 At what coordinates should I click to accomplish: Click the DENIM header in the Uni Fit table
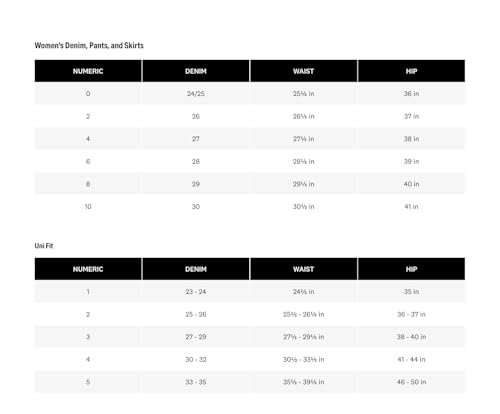point(196,269)
